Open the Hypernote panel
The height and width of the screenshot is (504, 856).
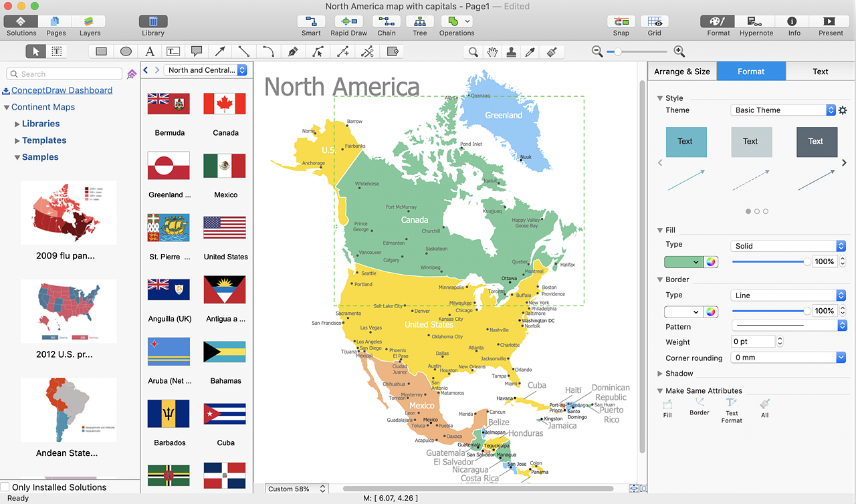point(756,21)
